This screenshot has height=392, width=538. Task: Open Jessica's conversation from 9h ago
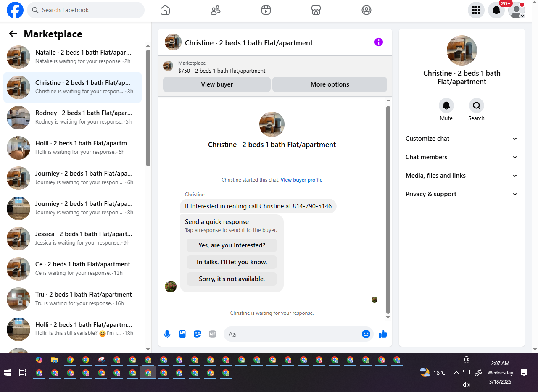click(x=72, y=239)
